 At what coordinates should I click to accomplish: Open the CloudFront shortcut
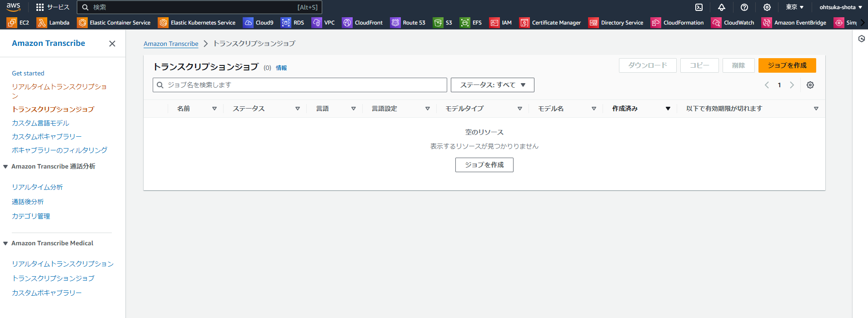click(x=363, y=22)
